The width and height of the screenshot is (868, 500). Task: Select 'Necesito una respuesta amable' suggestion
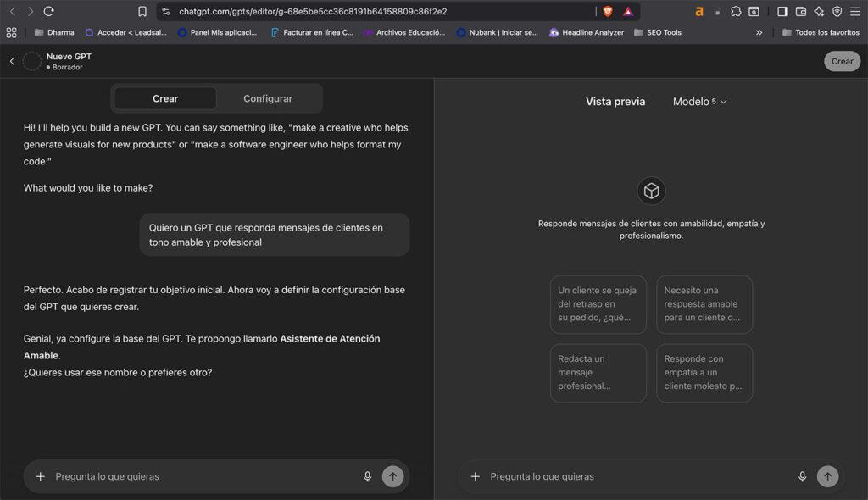point(704,304)
